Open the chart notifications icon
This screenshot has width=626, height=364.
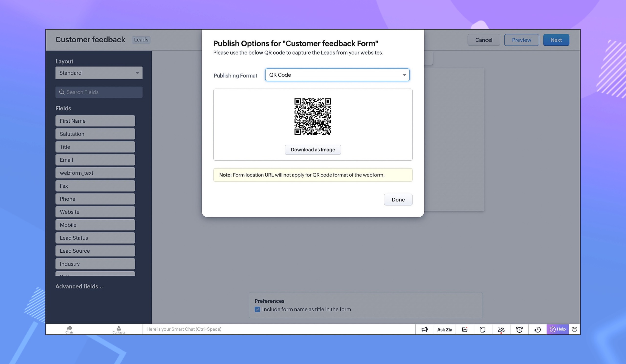[x=464, y=330]
